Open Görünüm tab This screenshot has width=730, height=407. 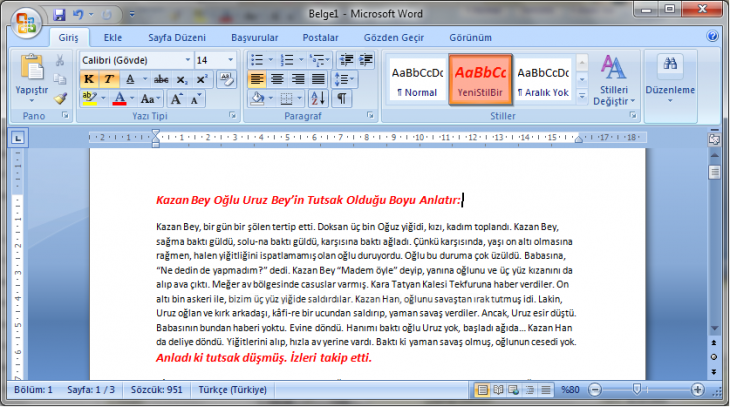[470, 38]
